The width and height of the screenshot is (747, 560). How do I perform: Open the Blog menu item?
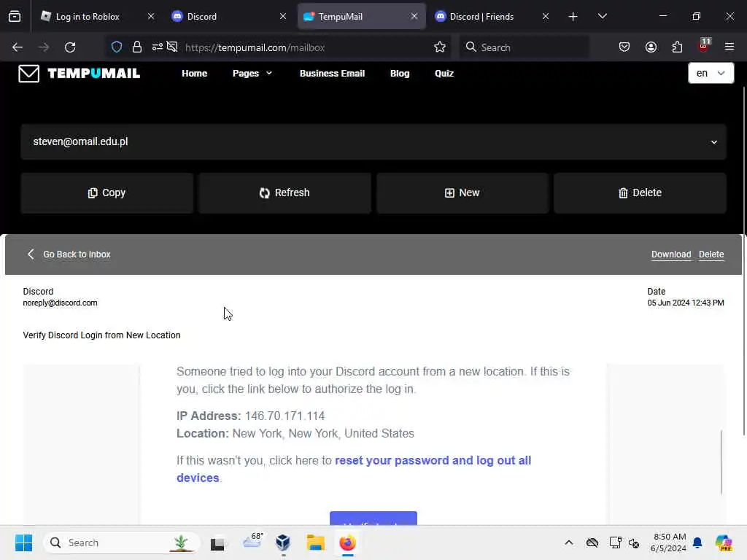click(400, 74)
